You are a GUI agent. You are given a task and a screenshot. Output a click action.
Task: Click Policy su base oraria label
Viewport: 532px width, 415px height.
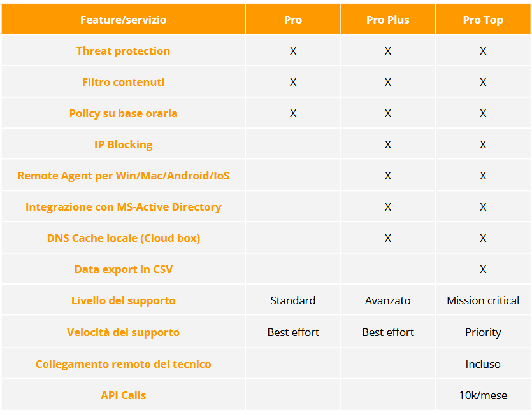[x=123, y=113]
